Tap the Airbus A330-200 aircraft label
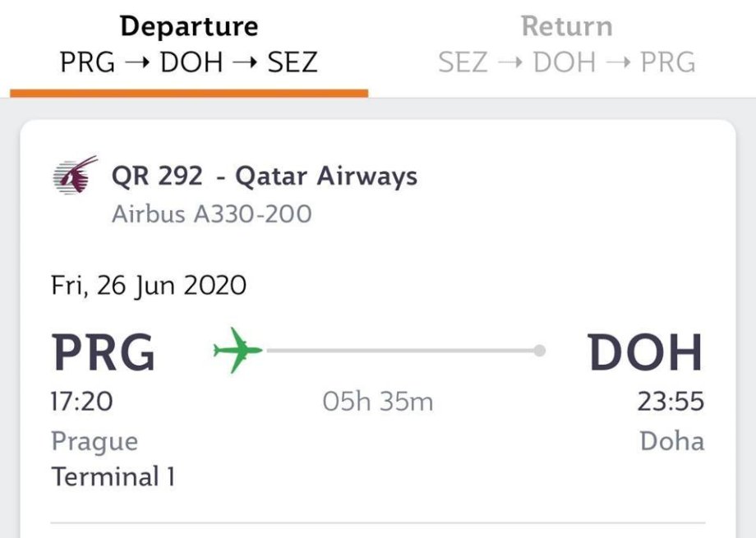The height and width of the screenshot is (538, 756). 211,214
